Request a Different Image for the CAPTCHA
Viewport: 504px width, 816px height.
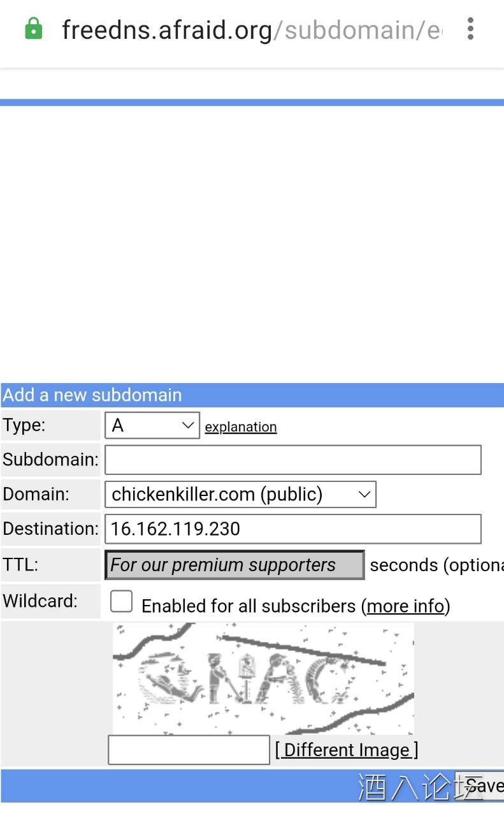pos(347,750)
